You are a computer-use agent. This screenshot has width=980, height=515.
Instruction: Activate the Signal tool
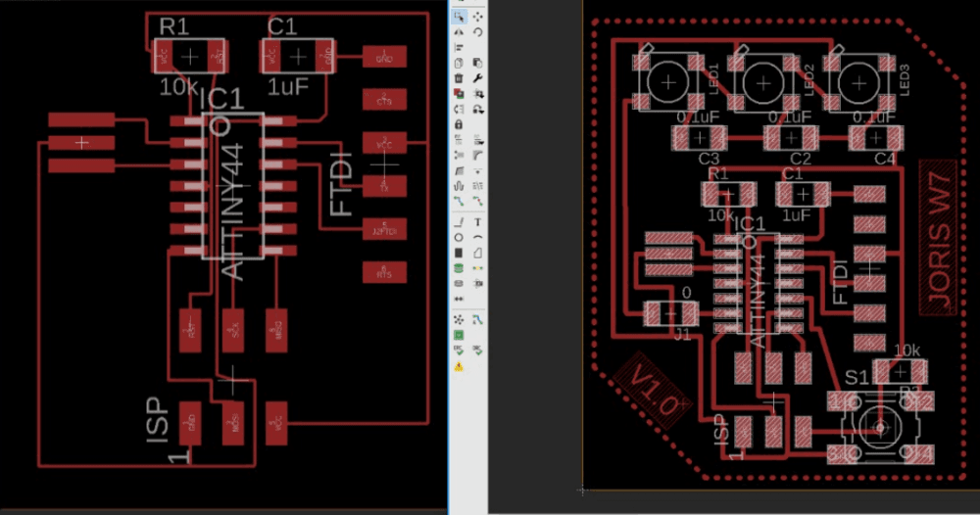pyautogui.click(x=478, y=268)
